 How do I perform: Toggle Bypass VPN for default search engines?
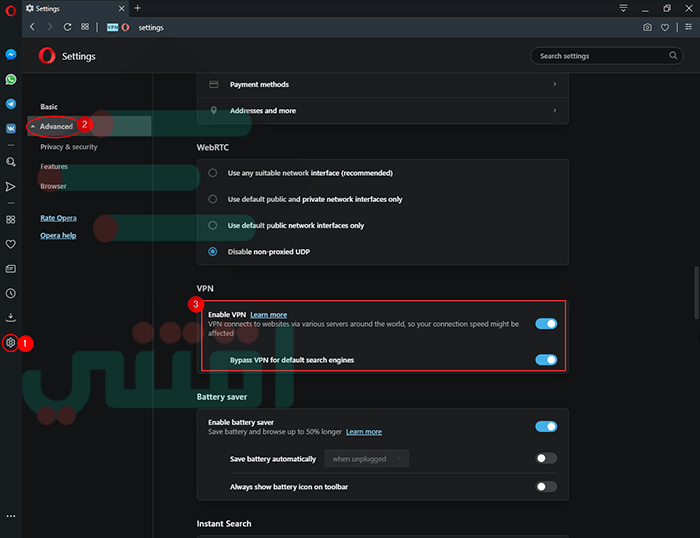(x=546, y=360)
